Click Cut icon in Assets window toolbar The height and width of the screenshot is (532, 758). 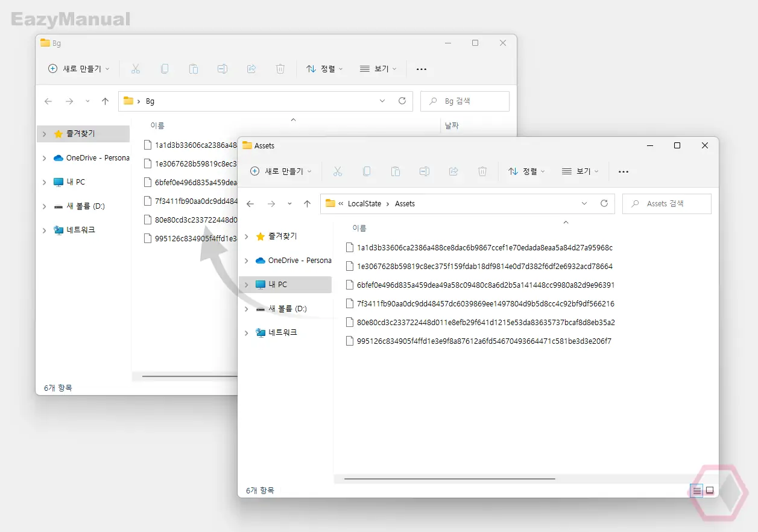(x=338, y=171)
